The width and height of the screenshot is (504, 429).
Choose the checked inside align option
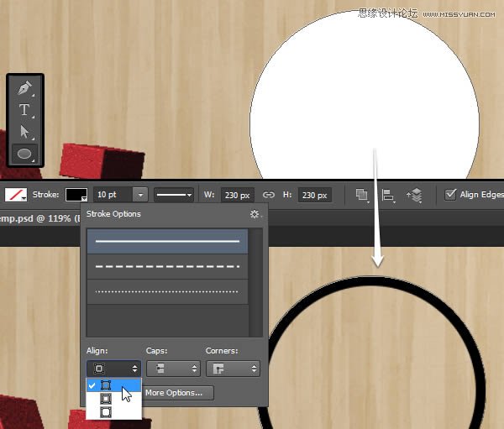click(106, 385)
